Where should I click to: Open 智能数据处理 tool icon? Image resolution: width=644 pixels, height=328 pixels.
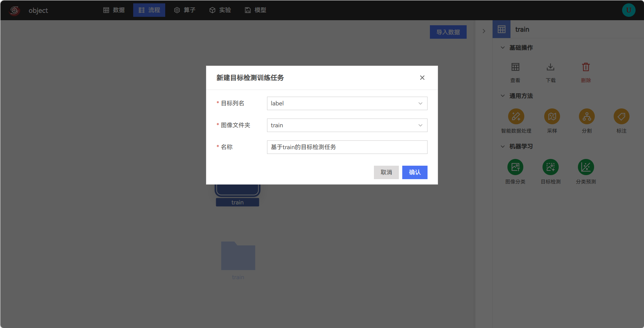click(516, 117)
